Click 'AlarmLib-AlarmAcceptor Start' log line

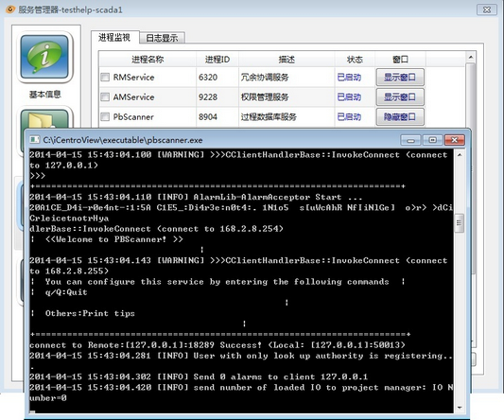click(x=196, y=197)
